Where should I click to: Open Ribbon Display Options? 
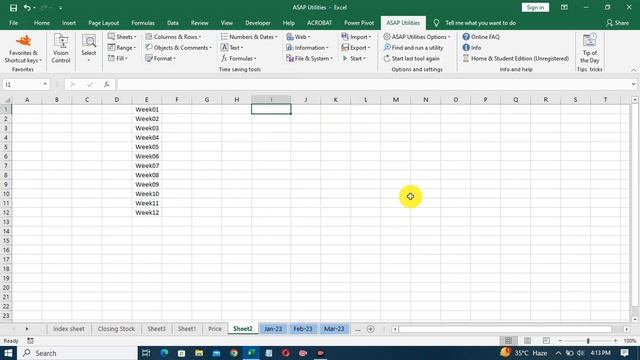[x=564, y=7]
